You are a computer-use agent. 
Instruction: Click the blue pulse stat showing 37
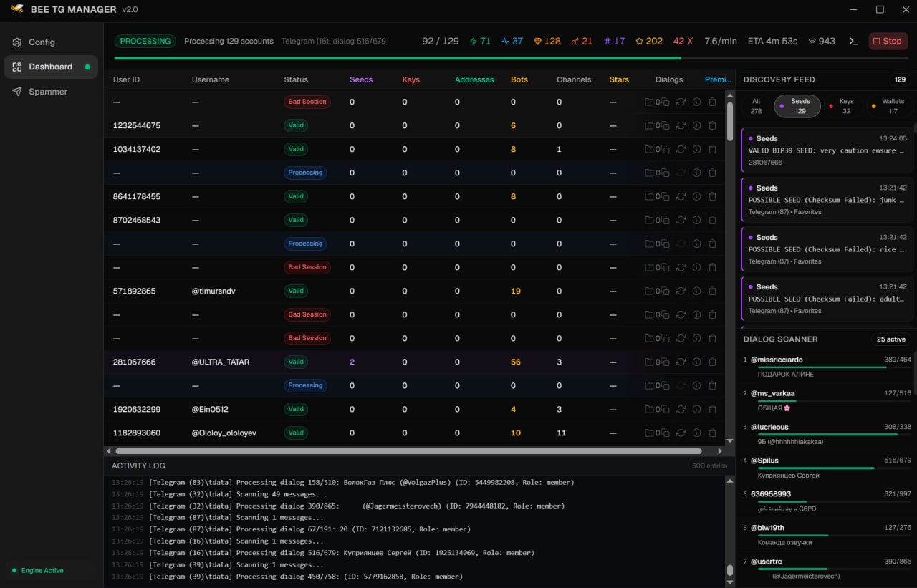pyautogui.click(x=512, y=41)
